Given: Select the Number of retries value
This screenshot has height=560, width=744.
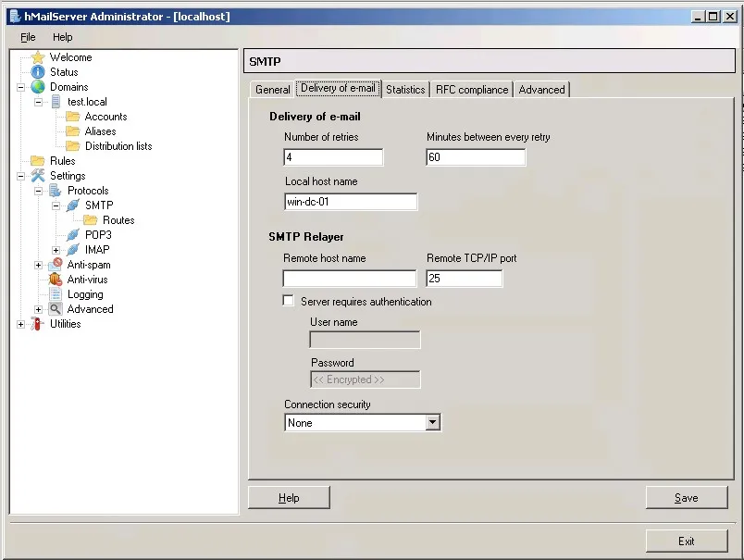Looking at the screenshot, I should 333,157.
